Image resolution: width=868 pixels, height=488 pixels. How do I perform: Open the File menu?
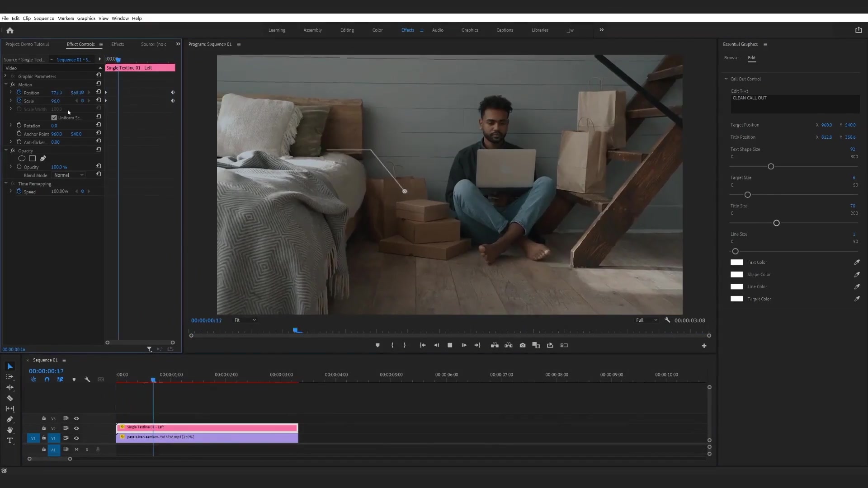click(5, 19)
